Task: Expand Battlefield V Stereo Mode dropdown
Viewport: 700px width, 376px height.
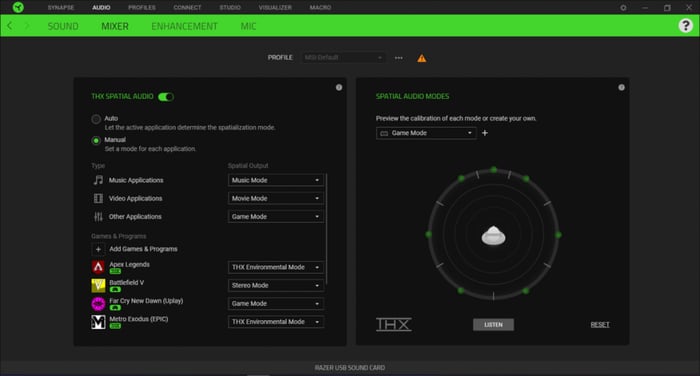Action: click(276, 285)
